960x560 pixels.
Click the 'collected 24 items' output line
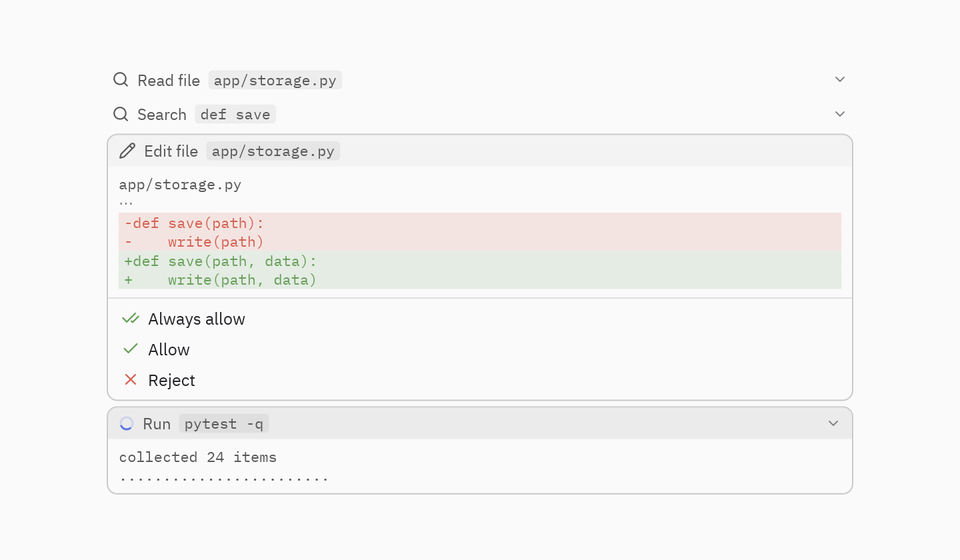pos(198,457)
